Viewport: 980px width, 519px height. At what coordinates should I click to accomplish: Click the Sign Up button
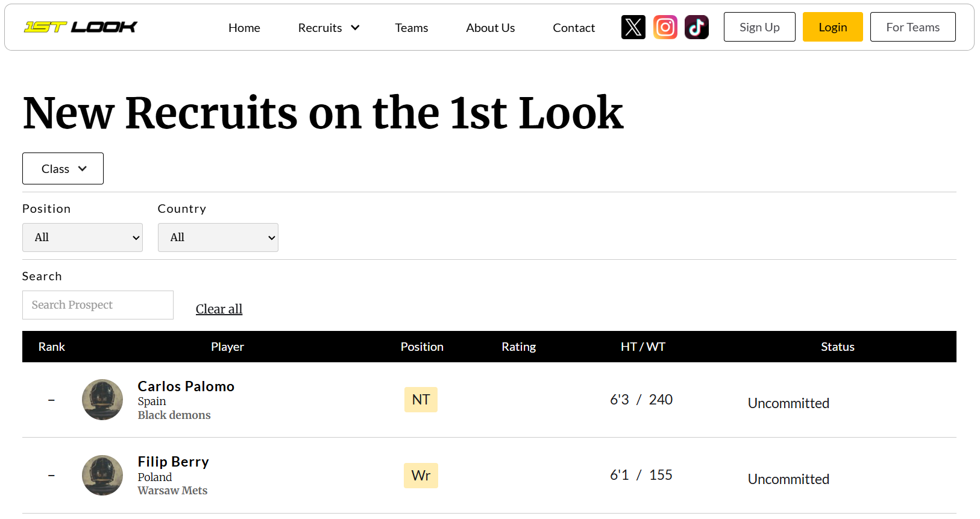759,27
